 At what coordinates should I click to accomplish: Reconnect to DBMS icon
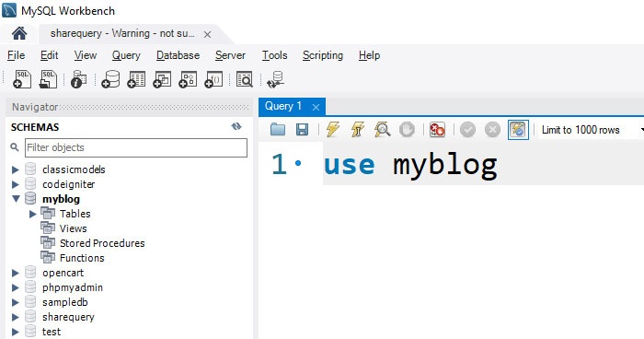(275, 79)
